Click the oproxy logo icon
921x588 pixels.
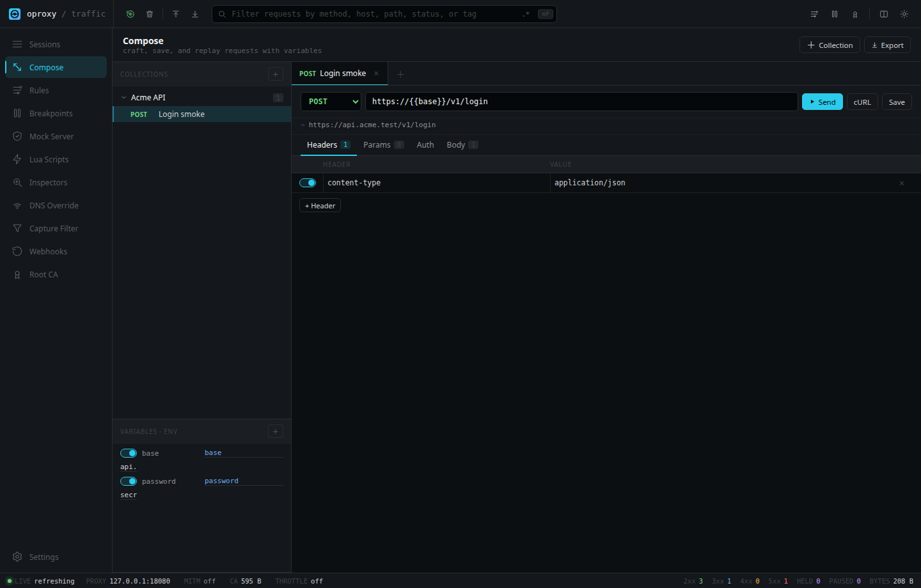point(15,14)
